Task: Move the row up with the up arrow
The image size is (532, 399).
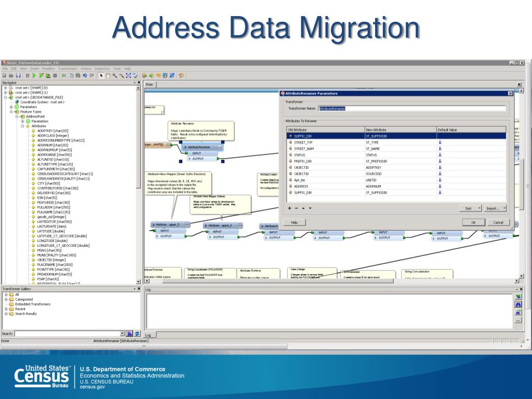Action: pos(303,208)
